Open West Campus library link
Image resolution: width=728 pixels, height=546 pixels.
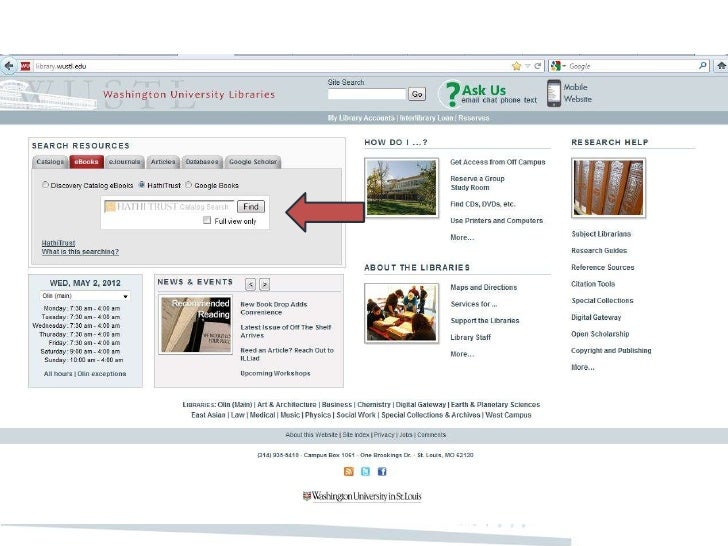pyautogui.click(x=508, y=415)
